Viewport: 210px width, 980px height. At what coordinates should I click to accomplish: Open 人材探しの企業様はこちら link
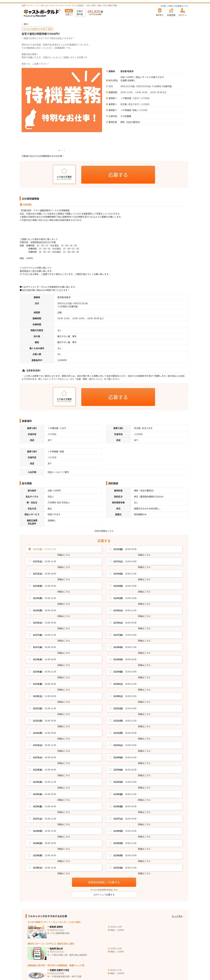174,6
